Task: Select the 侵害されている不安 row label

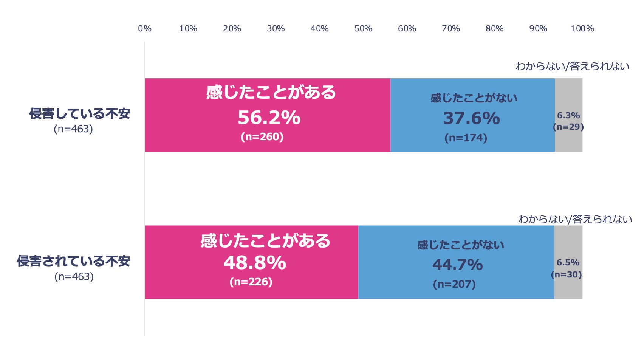Action: pos(73,261)
